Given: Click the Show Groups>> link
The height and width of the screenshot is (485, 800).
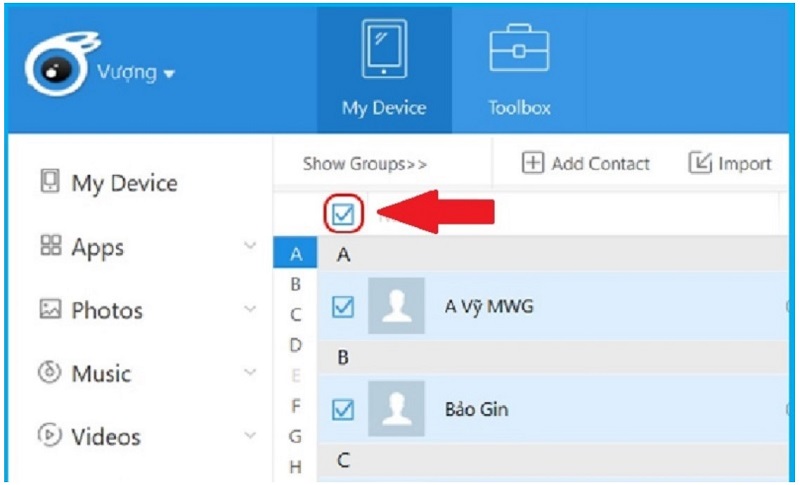Looking at the screenshot, I should (364, 164).
